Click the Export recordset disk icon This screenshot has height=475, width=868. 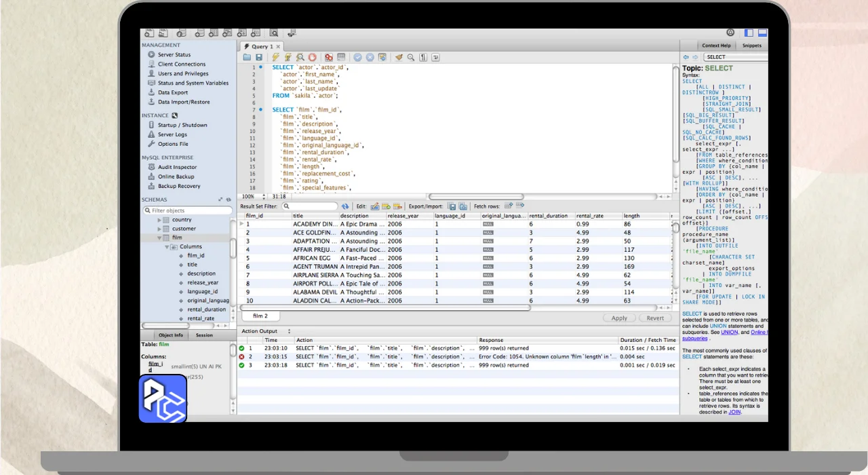point(452,206)
